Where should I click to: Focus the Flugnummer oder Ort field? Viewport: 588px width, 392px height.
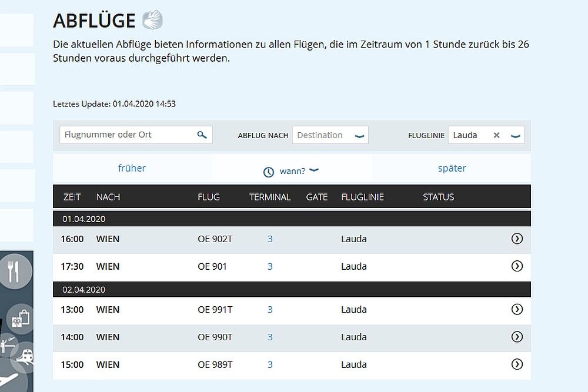coord(136,135)
